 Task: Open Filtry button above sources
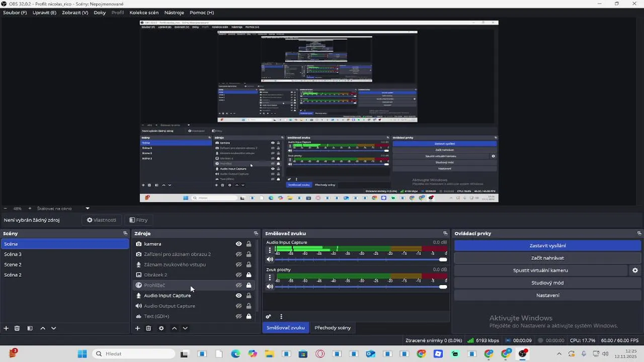tap(138, 220)
